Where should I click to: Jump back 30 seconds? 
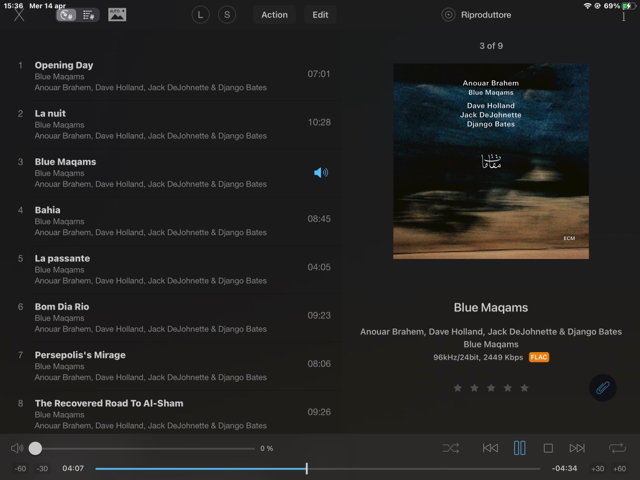42,469
